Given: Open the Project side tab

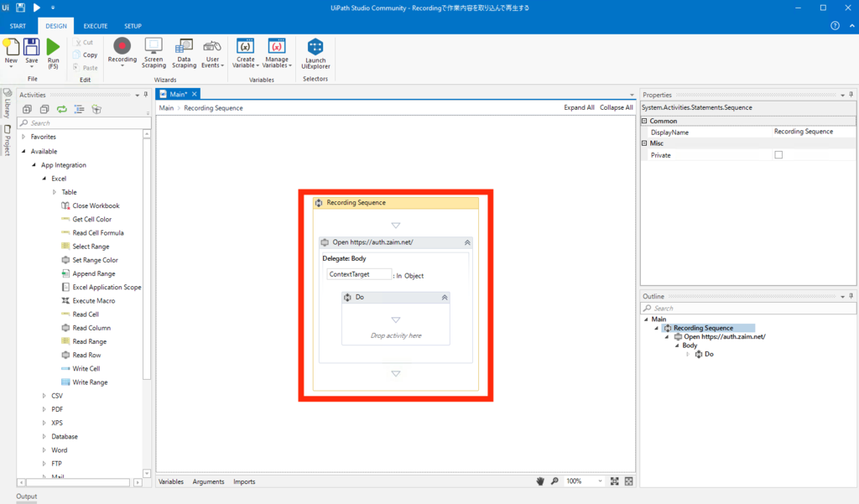Looking at the screenshot, I should [x=7, y=141].
